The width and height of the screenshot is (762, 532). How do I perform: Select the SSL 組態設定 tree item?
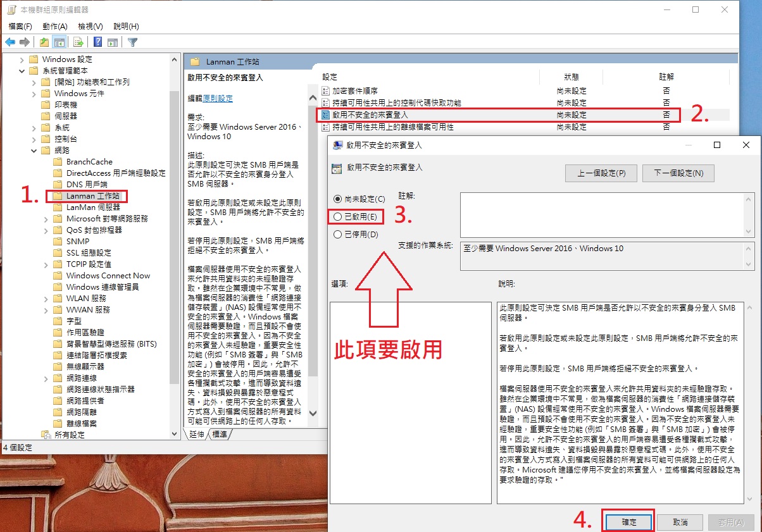89,252
